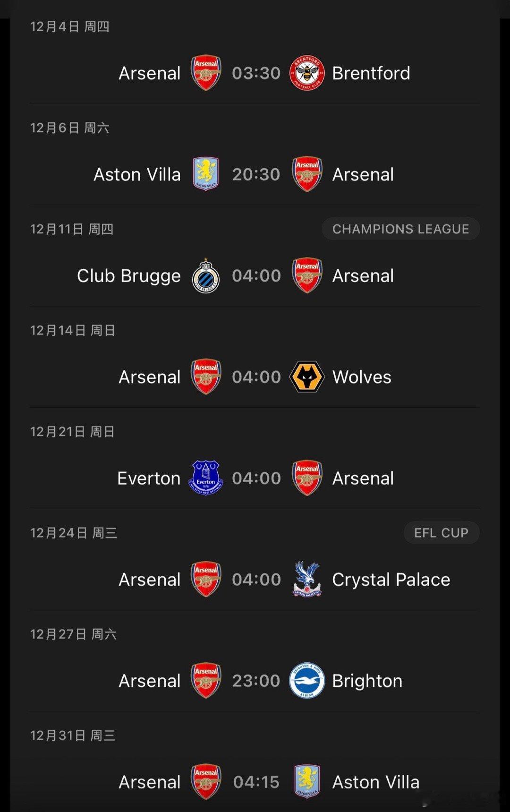Tap the Crystal Palace eagle crest
The height and width of the screenshot is (812, 510).
(307, 580)
